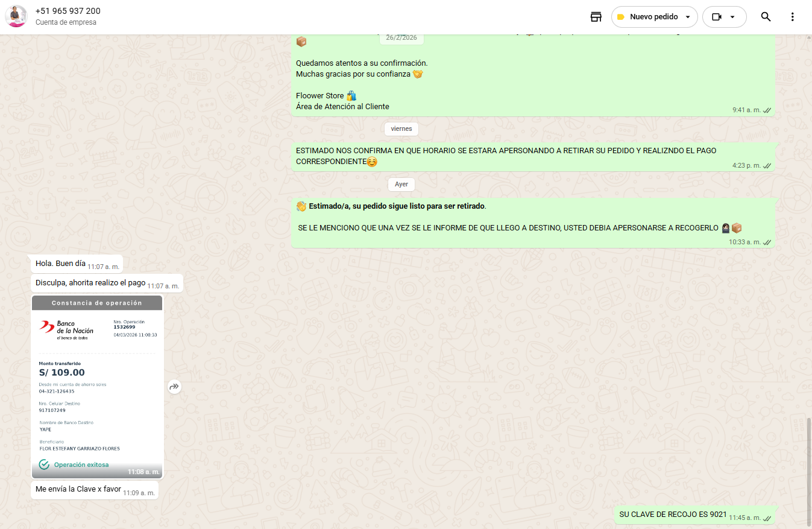Click the chat scrollbar thumb
Image resolution: width=812 pixels, height=529 pixels.
tap(808, 470)
